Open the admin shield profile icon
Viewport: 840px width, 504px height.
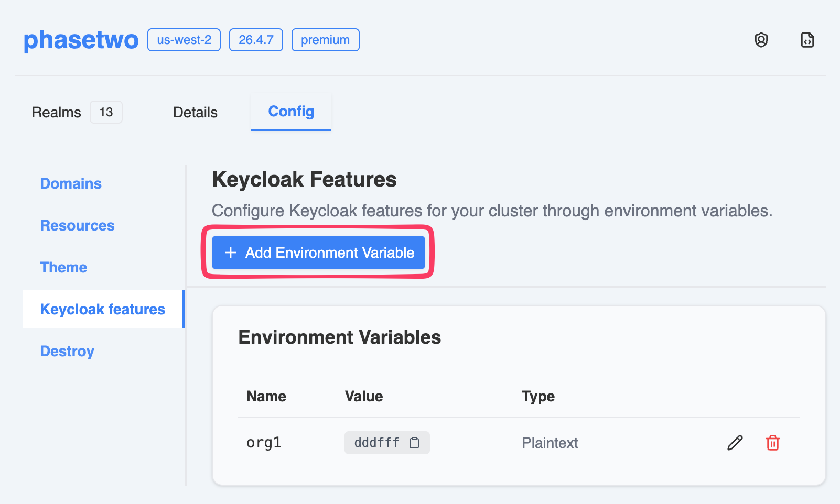click(761, 39)
